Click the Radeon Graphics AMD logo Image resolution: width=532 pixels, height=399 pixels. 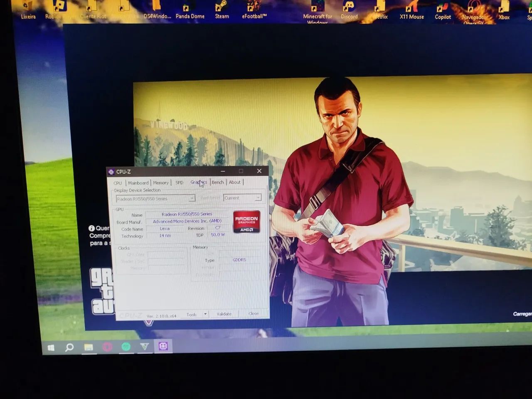click(246, 222)
